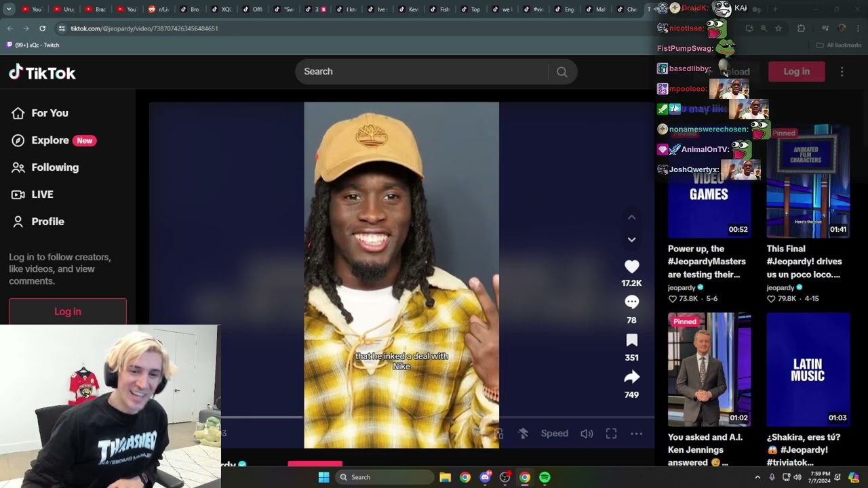868x488 pixels.
Task: Click the sidebar Log in button
Action: pos(68,312)
